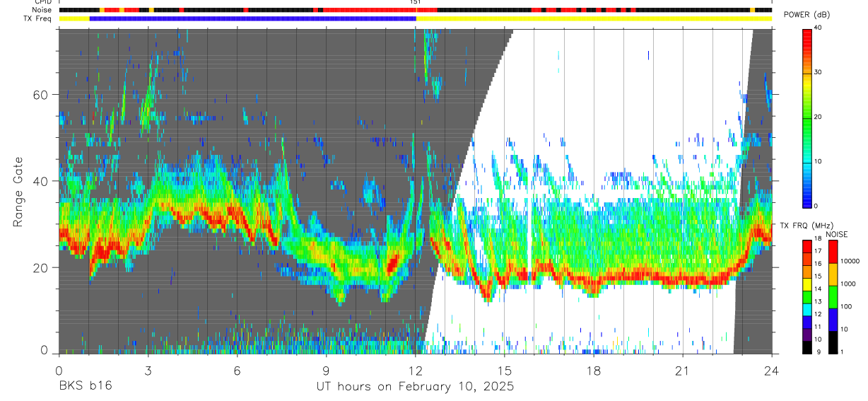Click the 24 tick label on UT hours axis

(x=771, y=371)
